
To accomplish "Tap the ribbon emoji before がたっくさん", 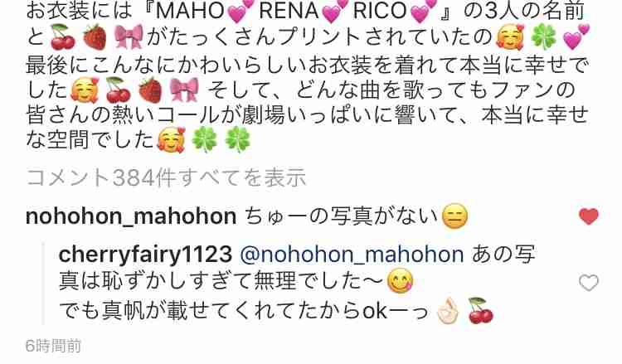I will tap(129, 36).
